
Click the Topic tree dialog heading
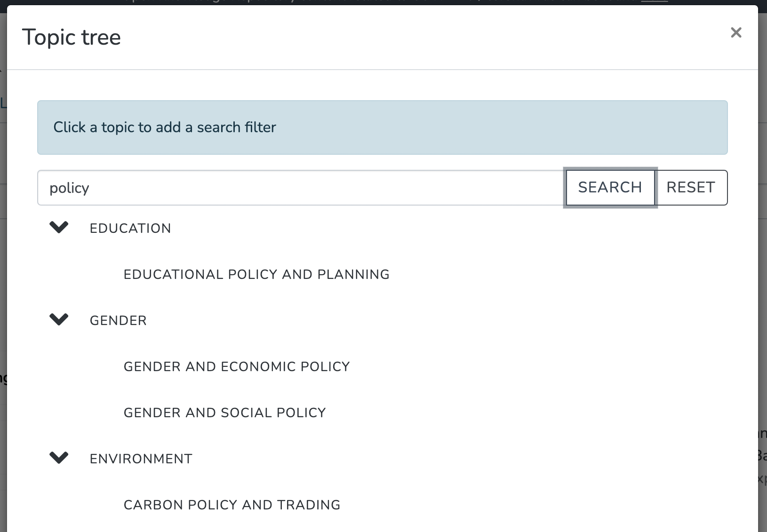click(72, 38)
